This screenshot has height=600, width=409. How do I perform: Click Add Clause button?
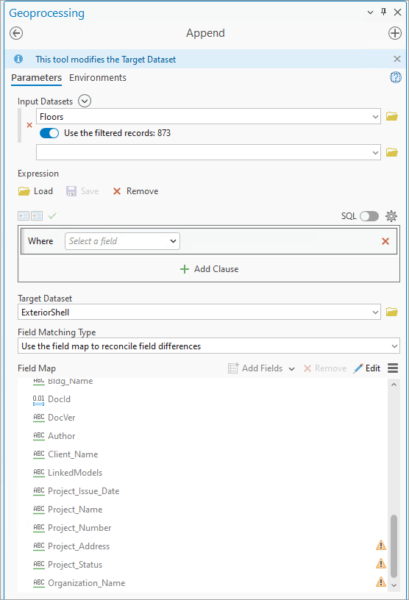pos(209,269)
